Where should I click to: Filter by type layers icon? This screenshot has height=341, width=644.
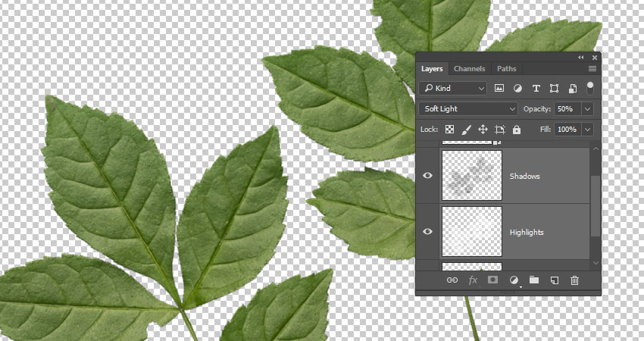(x=536, y=88)
